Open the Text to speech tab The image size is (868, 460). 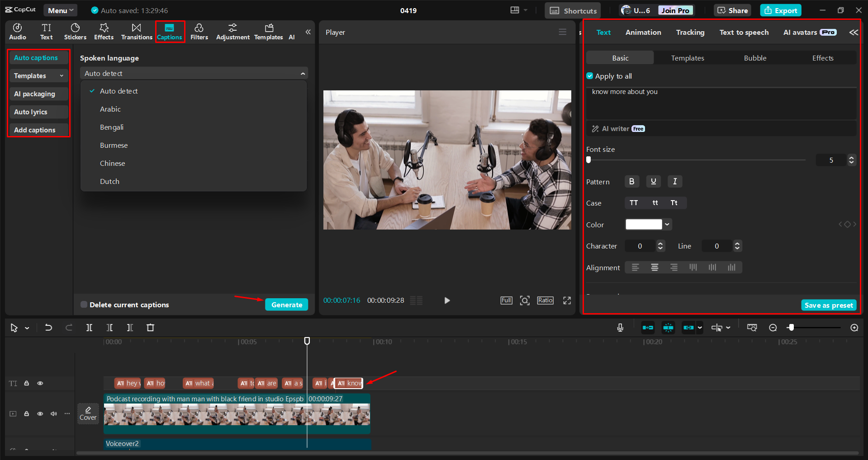click(x=744, y=32)
